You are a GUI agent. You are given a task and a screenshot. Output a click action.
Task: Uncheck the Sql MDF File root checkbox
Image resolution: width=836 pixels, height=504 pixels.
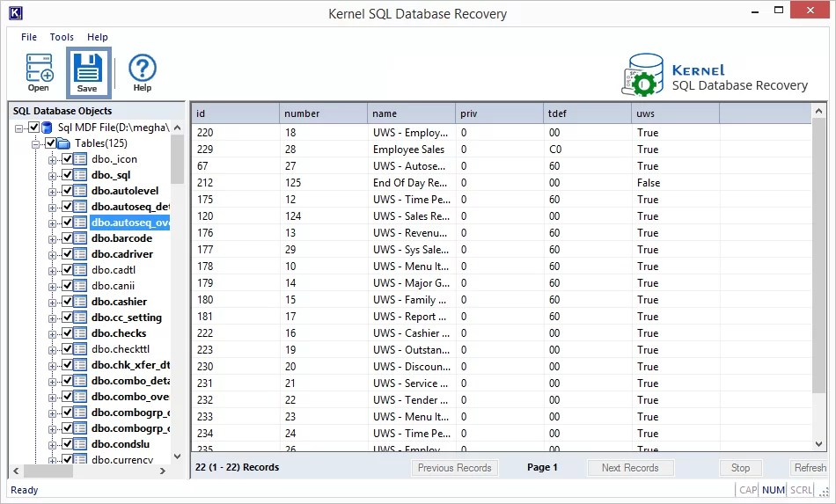click(x=33, y=128)
